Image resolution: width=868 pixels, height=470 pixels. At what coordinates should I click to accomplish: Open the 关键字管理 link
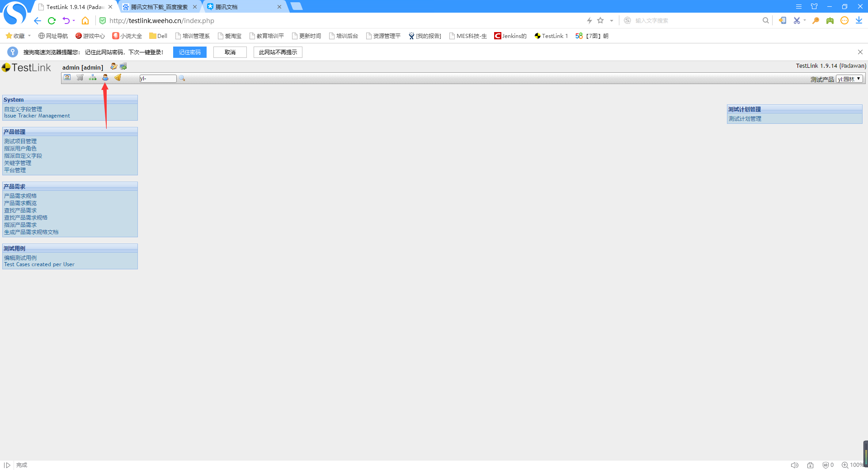coord(18,163)
